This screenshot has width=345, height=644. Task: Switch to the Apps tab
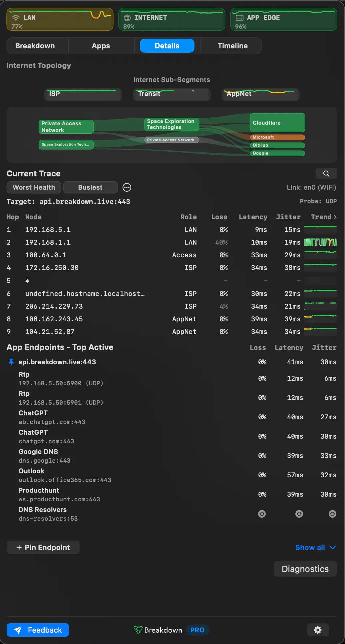pyautogui.click(x=101, y=46)
